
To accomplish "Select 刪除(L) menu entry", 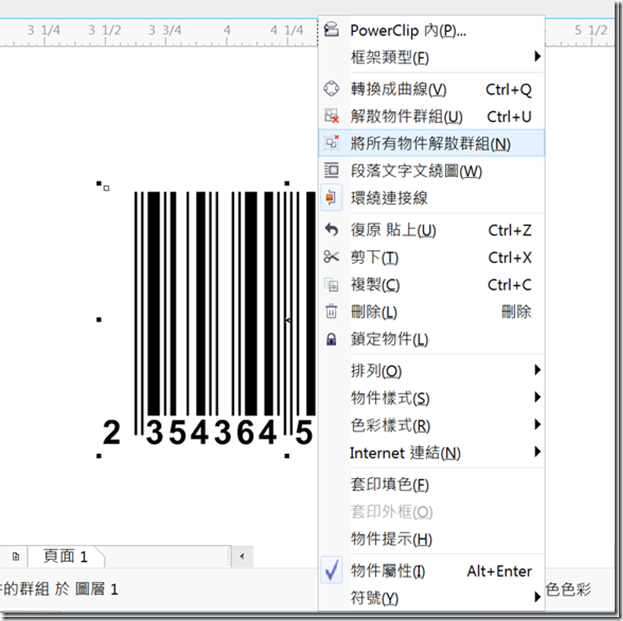I will coord(431,312).
